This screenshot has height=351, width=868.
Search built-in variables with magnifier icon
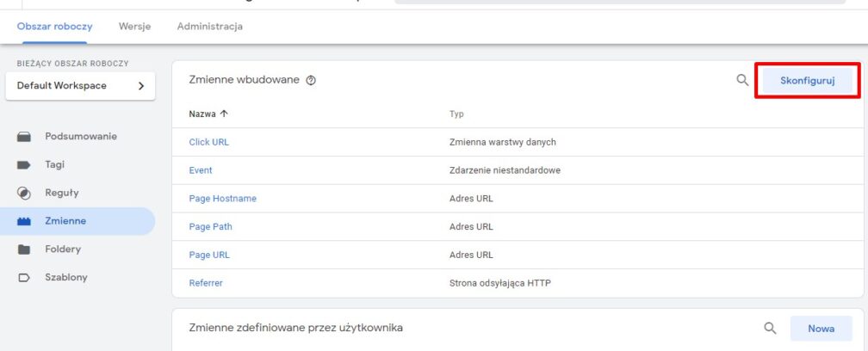coord(742,80)
